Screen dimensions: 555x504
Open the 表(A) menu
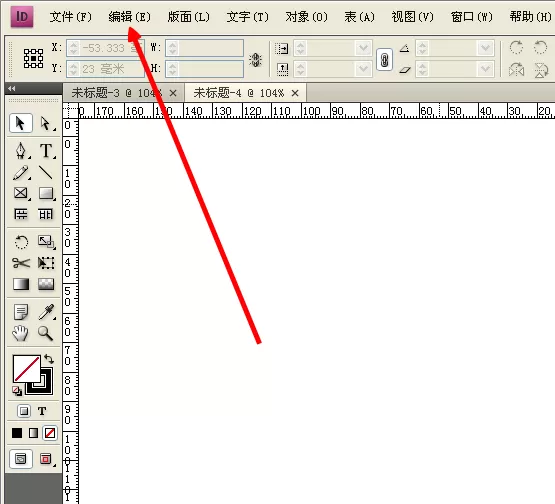(x=359, y=17)
